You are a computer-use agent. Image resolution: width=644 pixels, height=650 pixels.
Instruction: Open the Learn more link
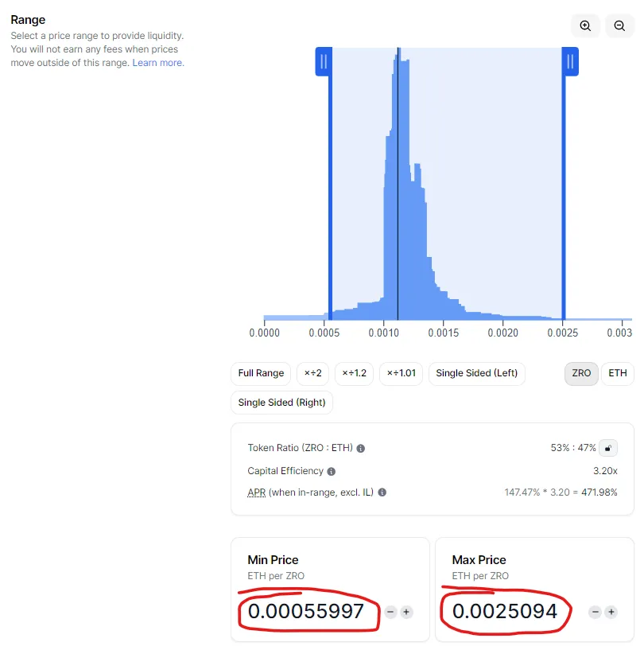click(x=157, y=63)
